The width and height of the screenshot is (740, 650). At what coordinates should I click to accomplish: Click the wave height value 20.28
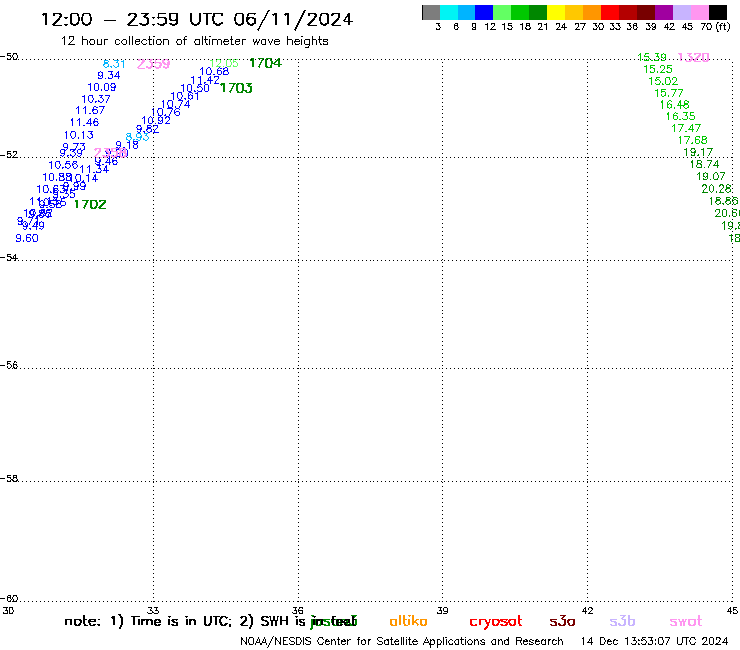(x=717, y=189)
